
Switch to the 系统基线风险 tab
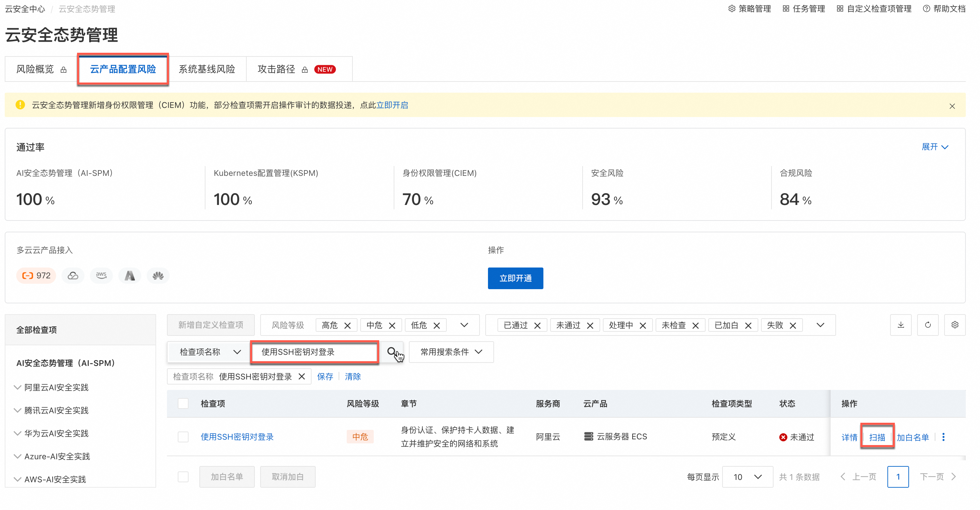[x=206, y=69]
